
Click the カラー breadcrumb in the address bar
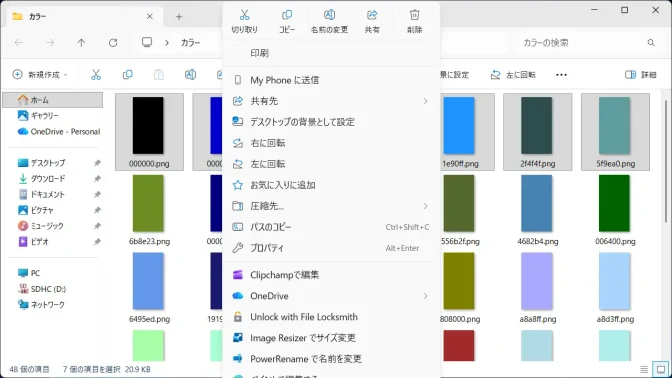click(x=191, y=42)
